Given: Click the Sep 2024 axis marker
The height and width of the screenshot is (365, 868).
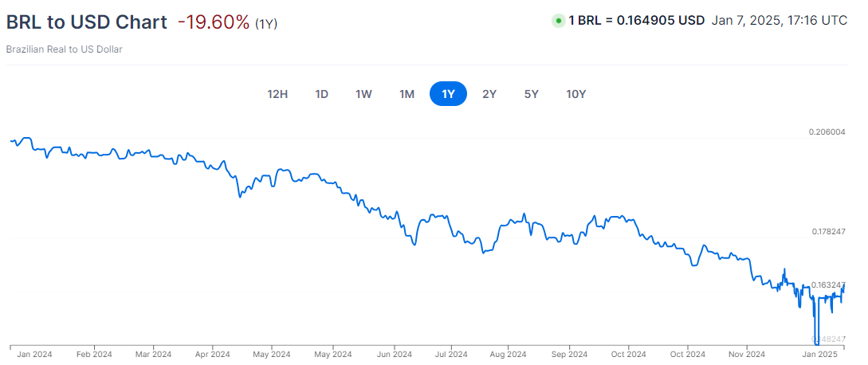Looking at the screenshot, I should [570, 354].
